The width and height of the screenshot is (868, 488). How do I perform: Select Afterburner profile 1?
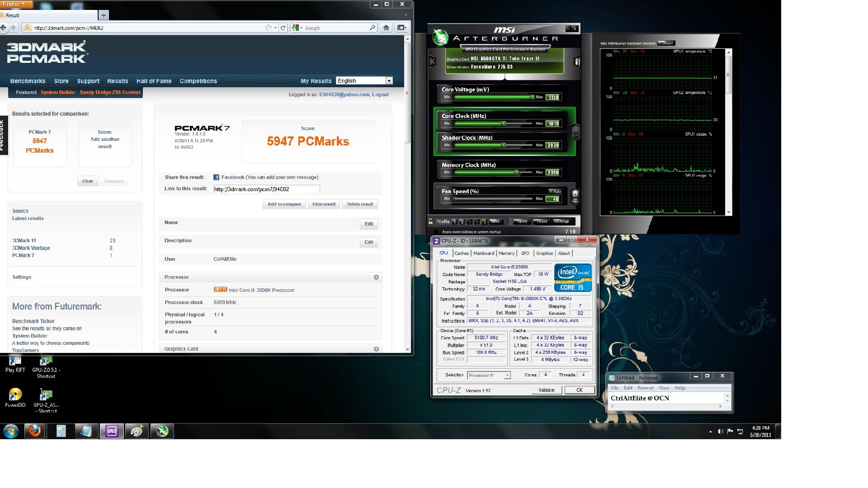[x=454, y=222]
